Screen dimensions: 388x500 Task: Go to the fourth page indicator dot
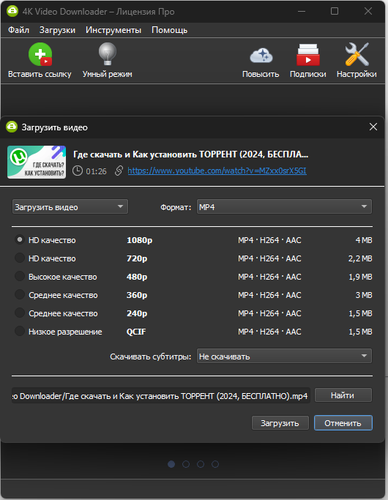[215, 464]
